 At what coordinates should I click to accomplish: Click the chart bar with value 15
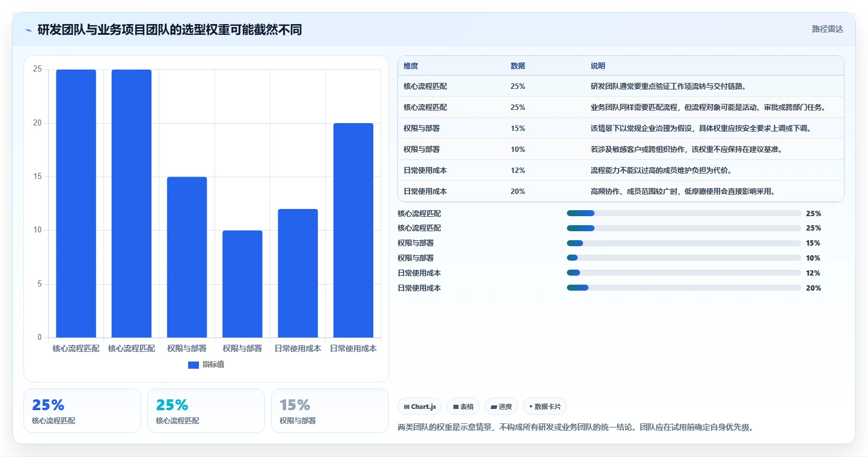187,257
